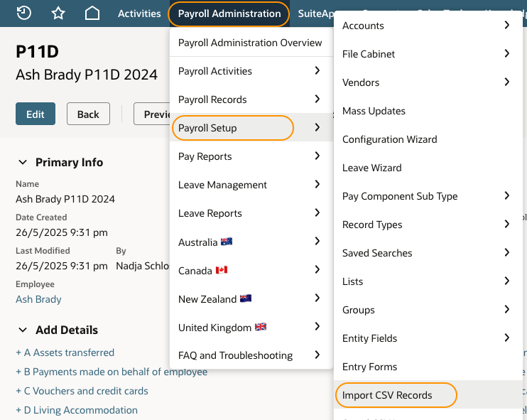This screenshot has width=527, height=420.
Task: Expand the Accounts chevron arrow
Action: coord(507,25)
